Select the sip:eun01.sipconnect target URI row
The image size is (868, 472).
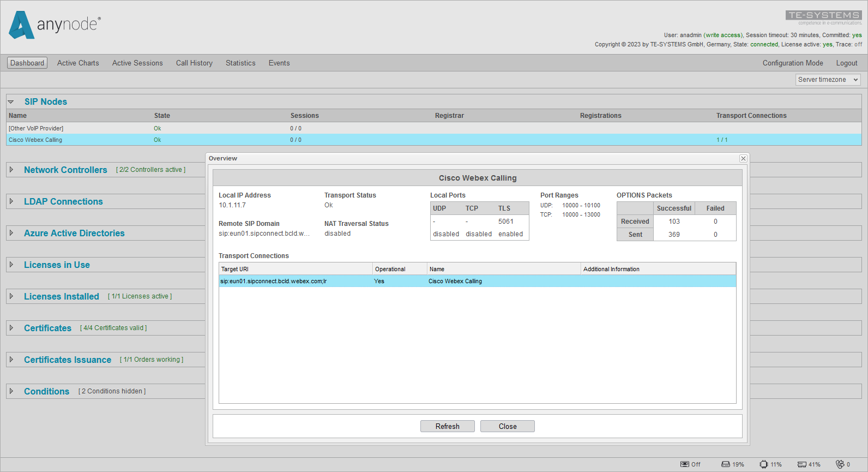[x=478, y=281]
